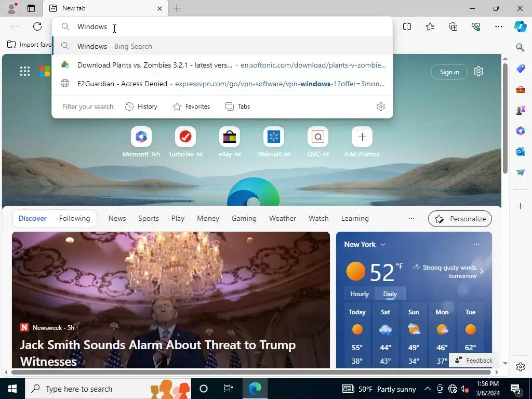Open Collections toolbar icon

pos(453,26)
